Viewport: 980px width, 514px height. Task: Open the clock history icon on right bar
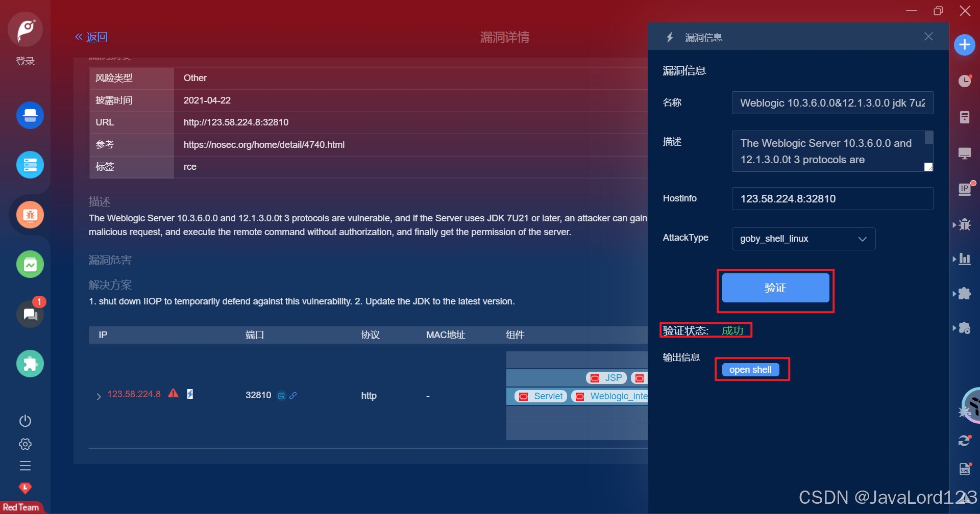click(965, 81)
